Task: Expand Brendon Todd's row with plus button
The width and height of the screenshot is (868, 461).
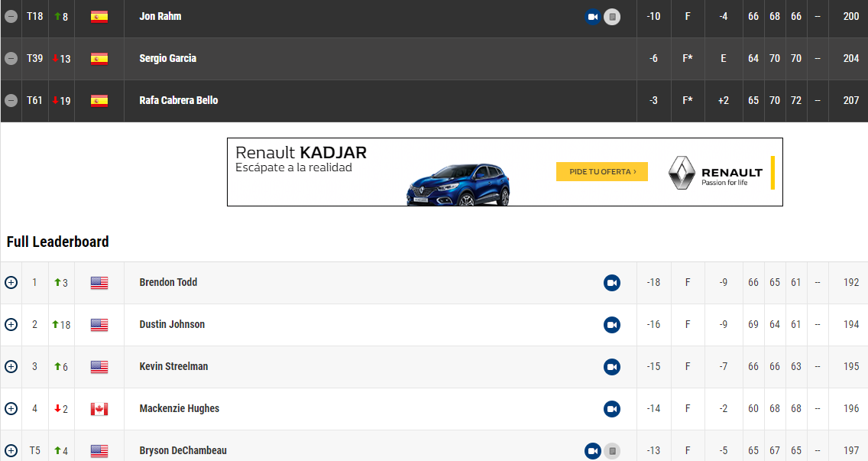Action: 11,283
